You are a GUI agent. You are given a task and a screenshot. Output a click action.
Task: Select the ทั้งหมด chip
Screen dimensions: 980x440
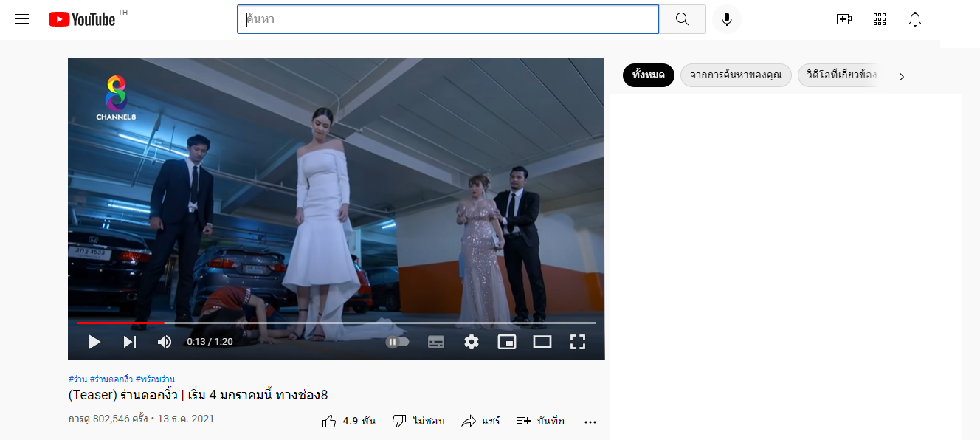[649, 75]
